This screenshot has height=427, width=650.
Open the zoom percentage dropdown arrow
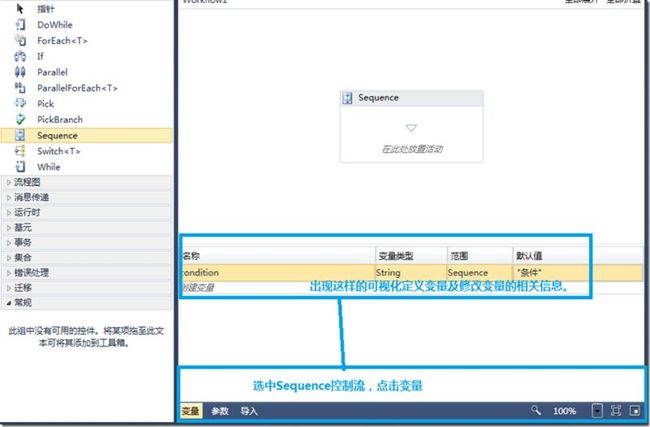(597, 410)
